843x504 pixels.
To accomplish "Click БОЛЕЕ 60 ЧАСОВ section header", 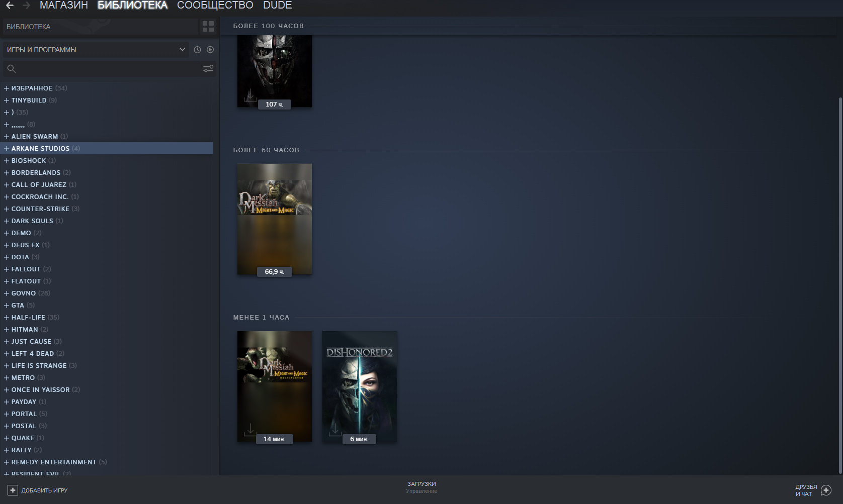I will coord(266,150).
